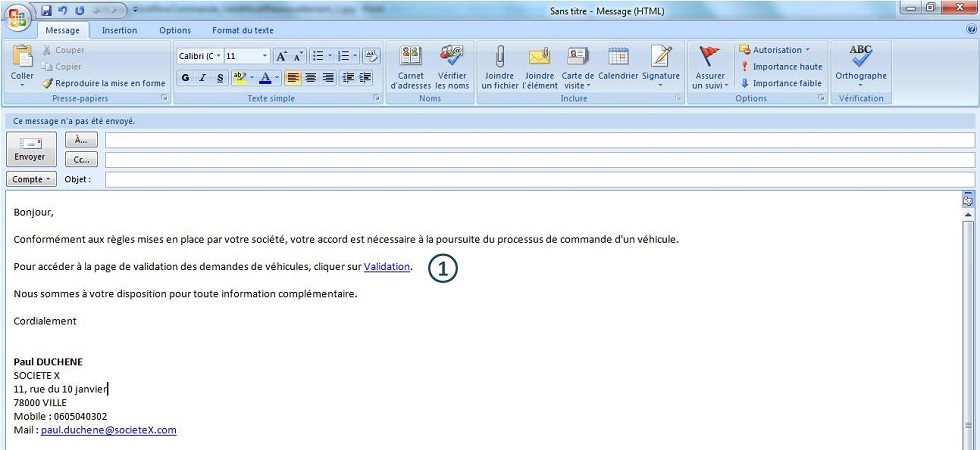Viewport: 980px width, 450px height.
Task: Click the Office round logo button
Action: click(17, 16)
